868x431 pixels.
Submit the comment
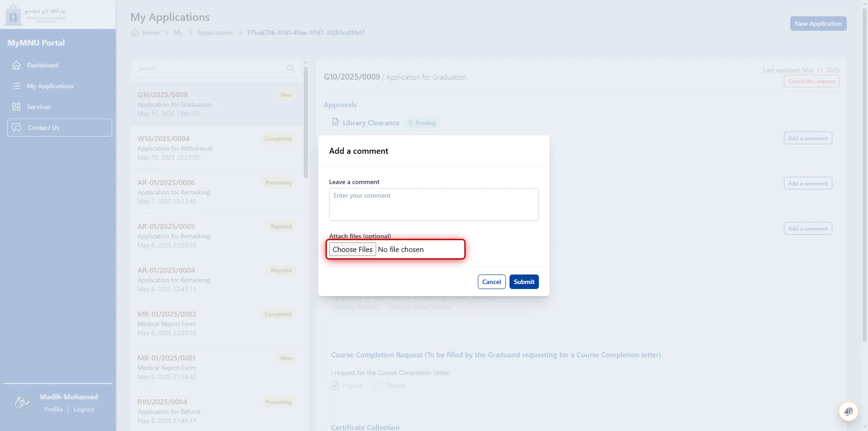click(x=524, y=282)
